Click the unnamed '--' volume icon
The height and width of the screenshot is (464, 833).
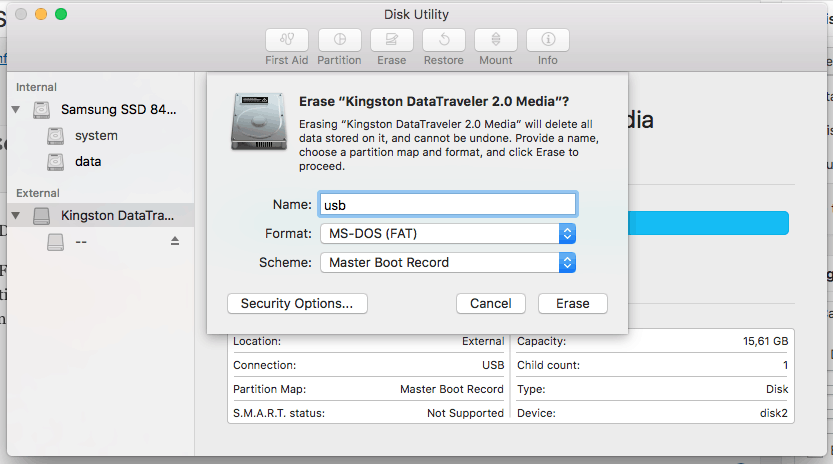(55, 242)
